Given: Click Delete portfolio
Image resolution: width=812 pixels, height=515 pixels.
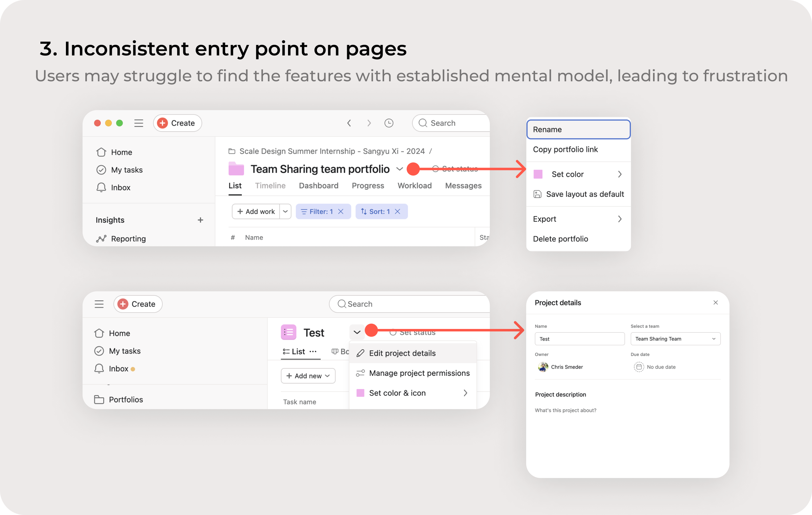Looking at the screenshot, I should pos(560,239).
